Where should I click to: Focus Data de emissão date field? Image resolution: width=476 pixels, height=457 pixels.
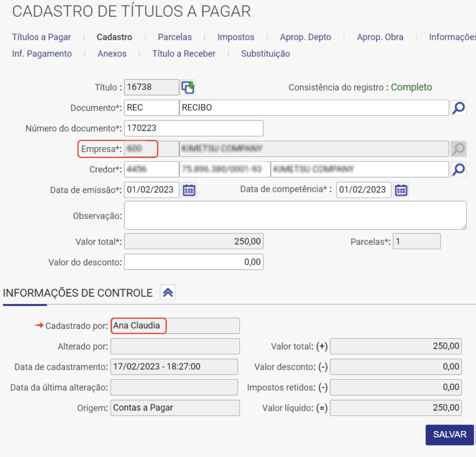point(152,190)
